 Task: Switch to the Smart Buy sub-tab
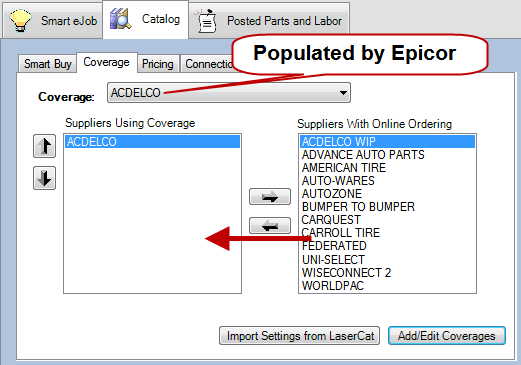(48, 64)
